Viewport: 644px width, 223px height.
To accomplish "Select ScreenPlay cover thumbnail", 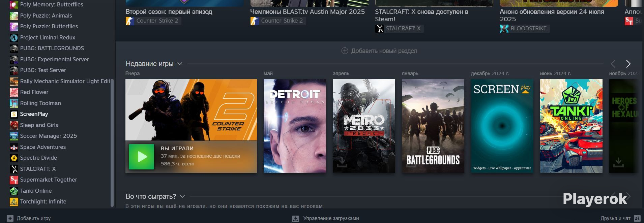I will pos(502,126).
